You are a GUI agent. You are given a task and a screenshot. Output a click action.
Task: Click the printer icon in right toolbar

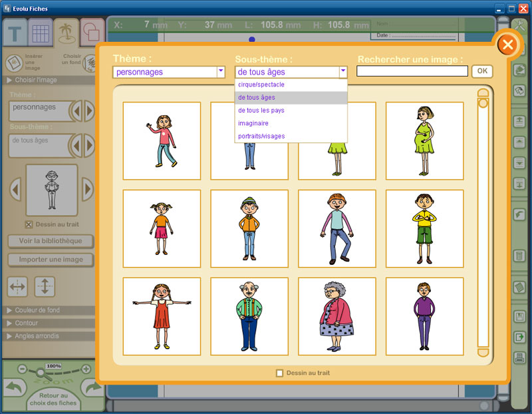point(519,357)
